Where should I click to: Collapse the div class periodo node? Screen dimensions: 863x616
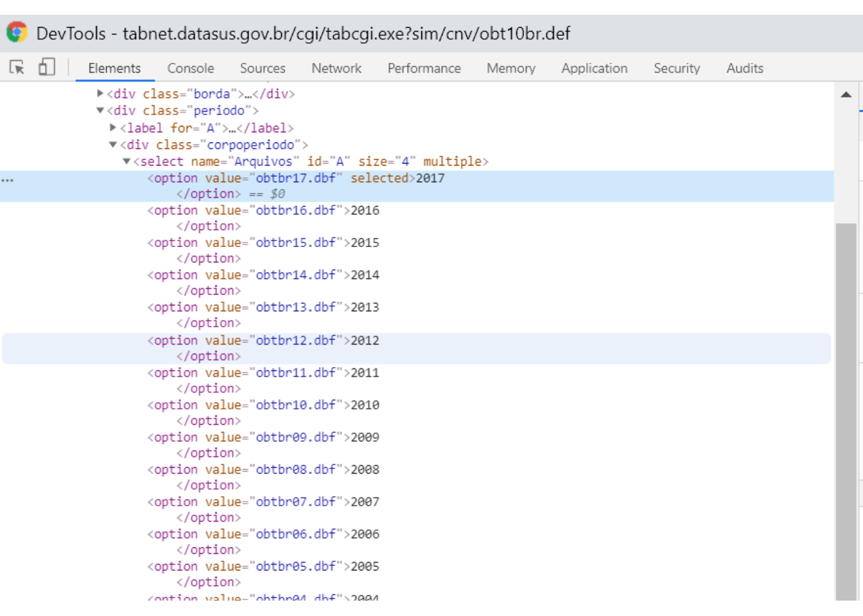[x=100, y=110]
